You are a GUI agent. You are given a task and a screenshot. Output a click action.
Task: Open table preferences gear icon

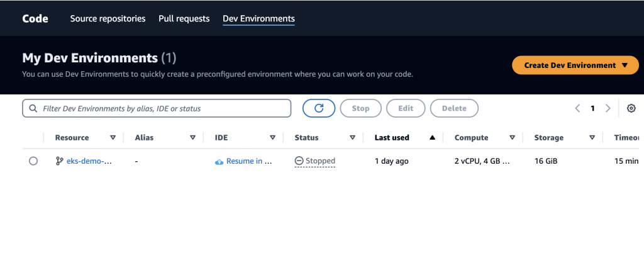click(x=631, y=108)
